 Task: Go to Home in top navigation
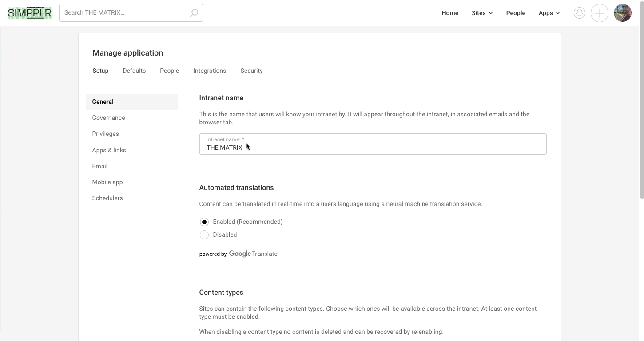click(450, 13)
